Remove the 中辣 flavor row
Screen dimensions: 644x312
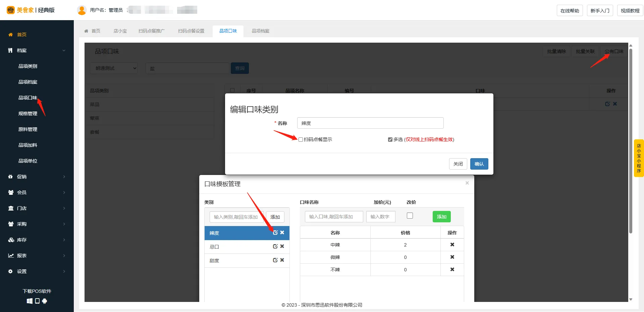452,245
